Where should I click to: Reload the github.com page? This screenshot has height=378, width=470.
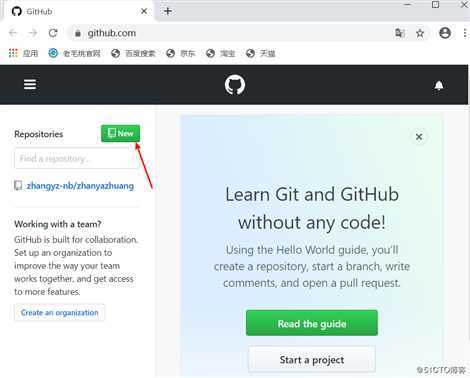53,33
